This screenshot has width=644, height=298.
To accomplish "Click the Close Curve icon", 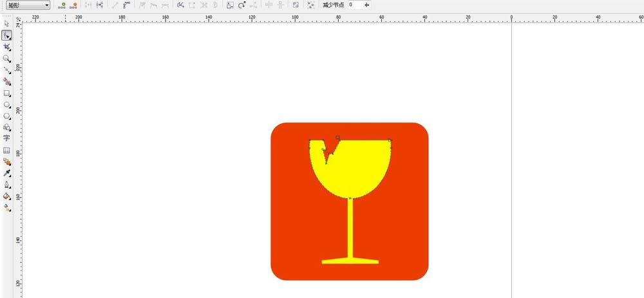I will tap(214, 5).
